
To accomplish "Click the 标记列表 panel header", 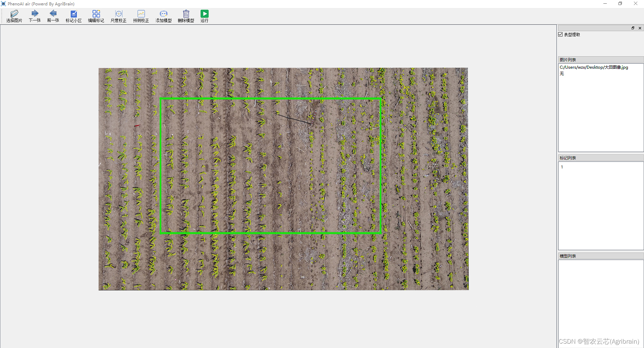I will coord(601,158).
